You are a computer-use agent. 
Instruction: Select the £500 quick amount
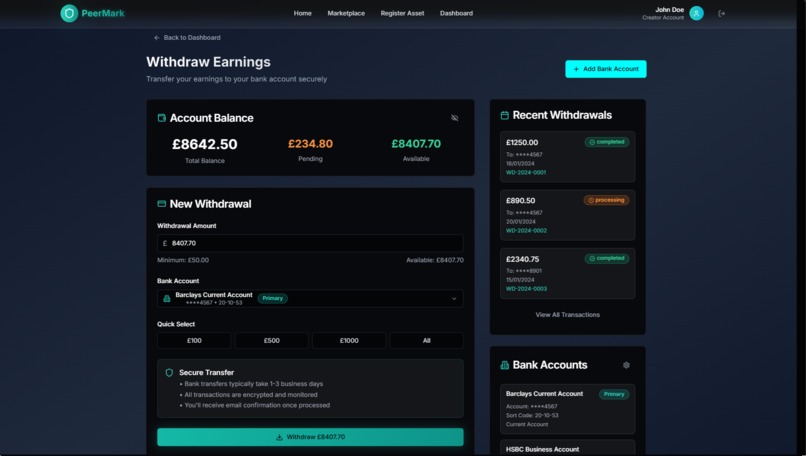(x=271, y=340)
